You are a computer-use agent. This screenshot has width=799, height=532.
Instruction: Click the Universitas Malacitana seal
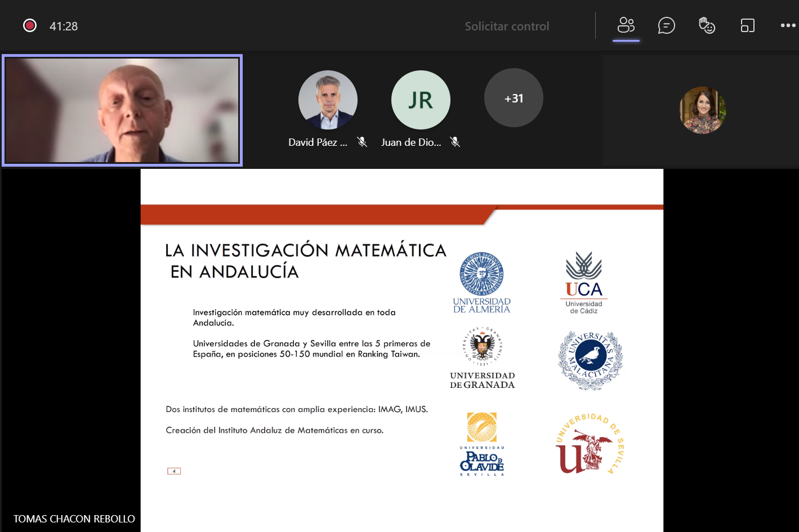click(590, 360)
